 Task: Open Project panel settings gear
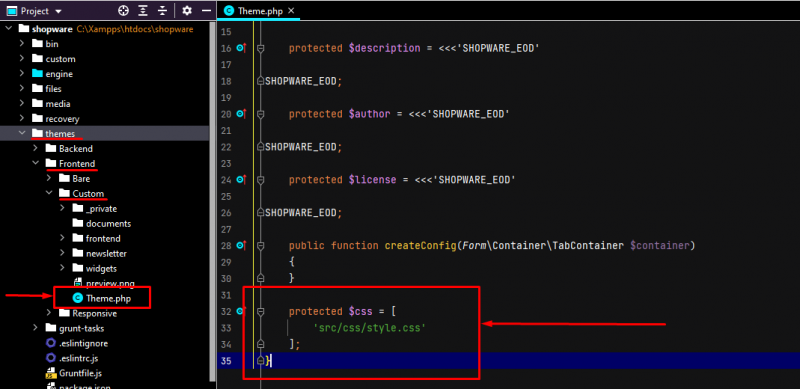[187, 10]
